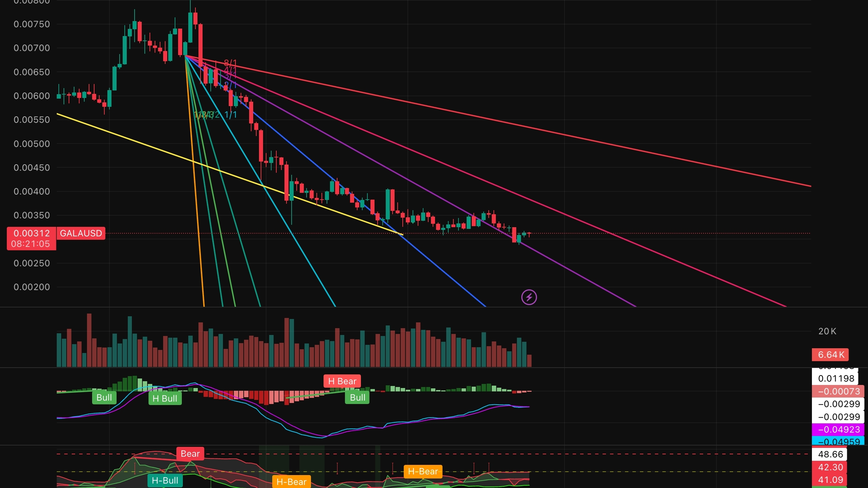Select the 8/1 Gann fan label

point(230,63)
